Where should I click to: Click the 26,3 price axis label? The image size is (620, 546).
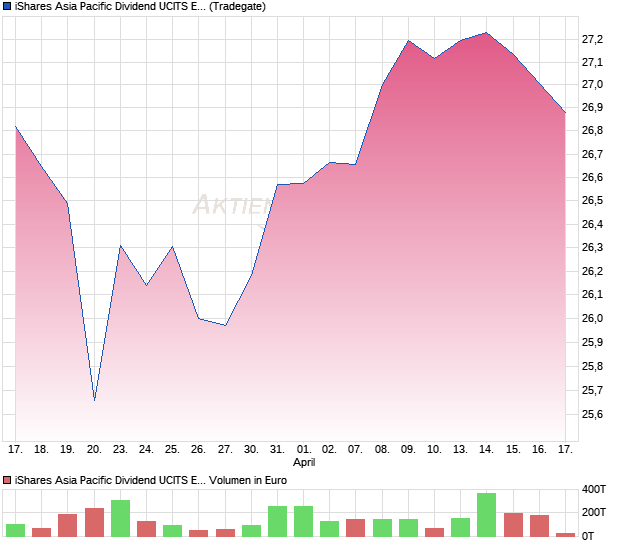click(592, 247)
